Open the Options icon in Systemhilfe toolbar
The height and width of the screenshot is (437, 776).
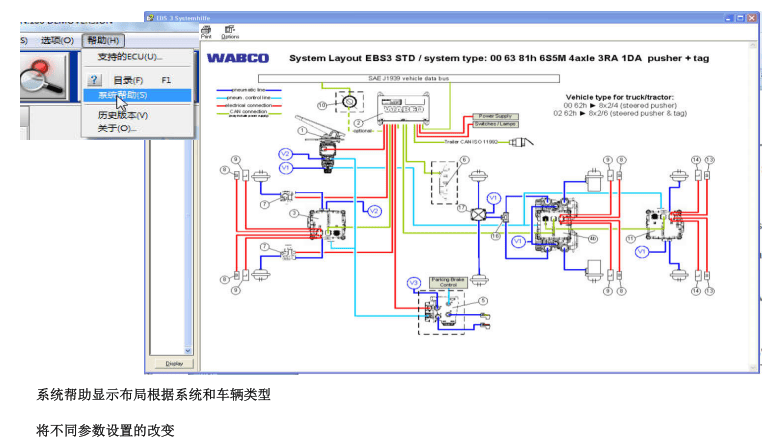click(230, 32)
